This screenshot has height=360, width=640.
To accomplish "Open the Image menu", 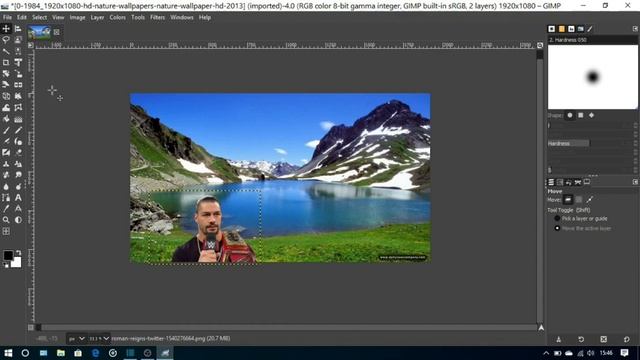I will [x=77, y=18].
